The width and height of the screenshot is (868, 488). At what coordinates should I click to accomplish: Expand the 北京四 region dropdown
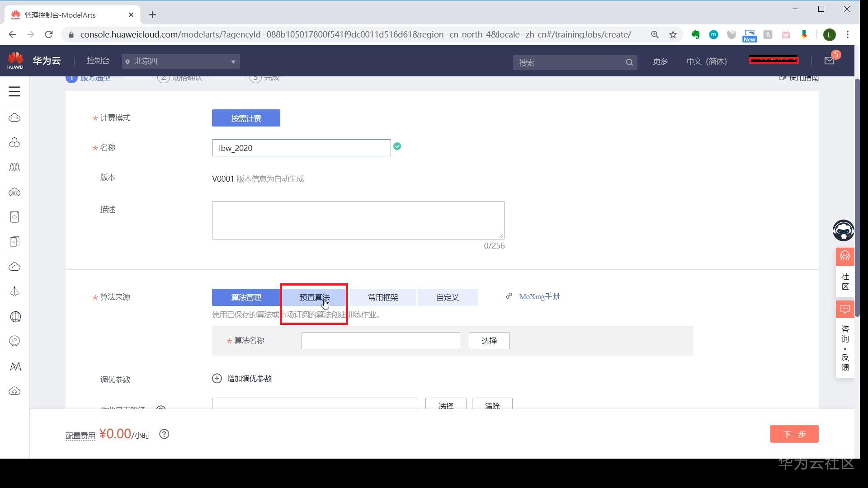pyautogui.click(x=181, y=61)
